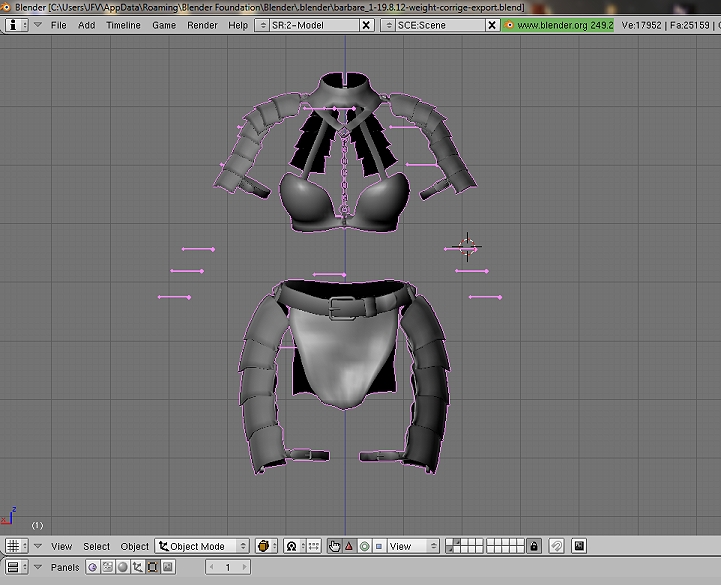Collapse the top header pulldown menus arrow
This screenshot has width=721, height=585.
pyautogui.click(x=38, y=25)
